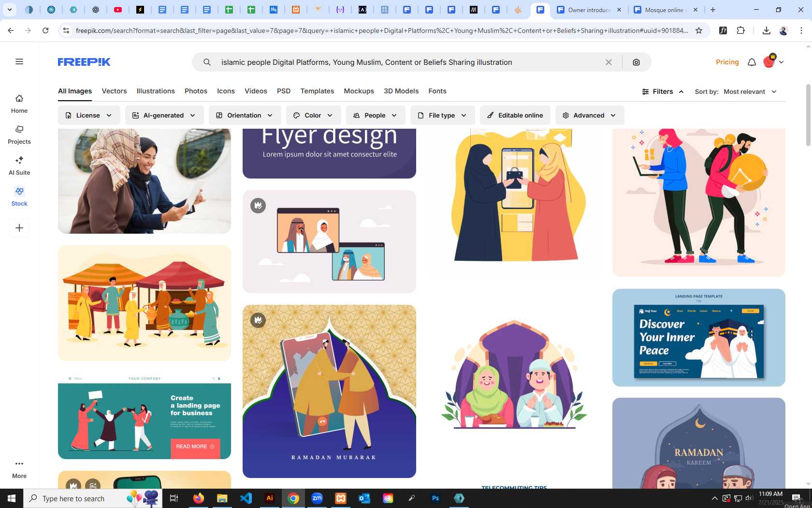Image resolution: width=812 pixels, height=508 pixels.
Task: Expand the Color filter dropdown
Action: click(x=313, y=115)
